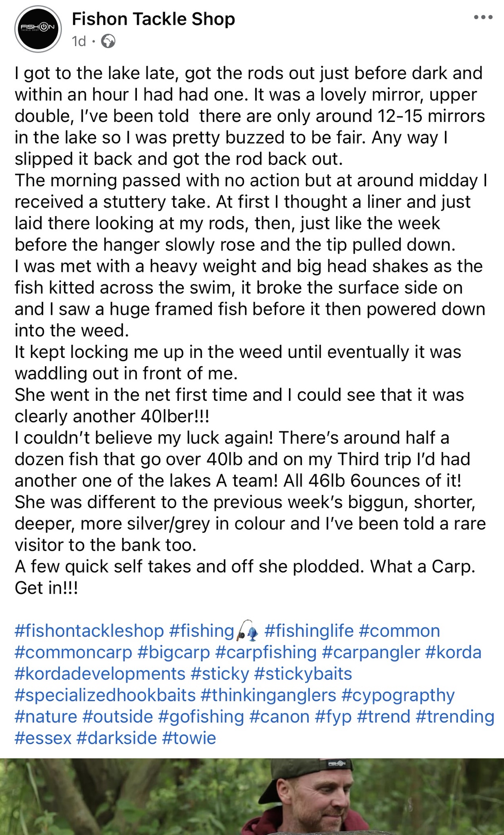
Task: Open the #specializedhookbaits hashtag
Action: coord(105,695)
